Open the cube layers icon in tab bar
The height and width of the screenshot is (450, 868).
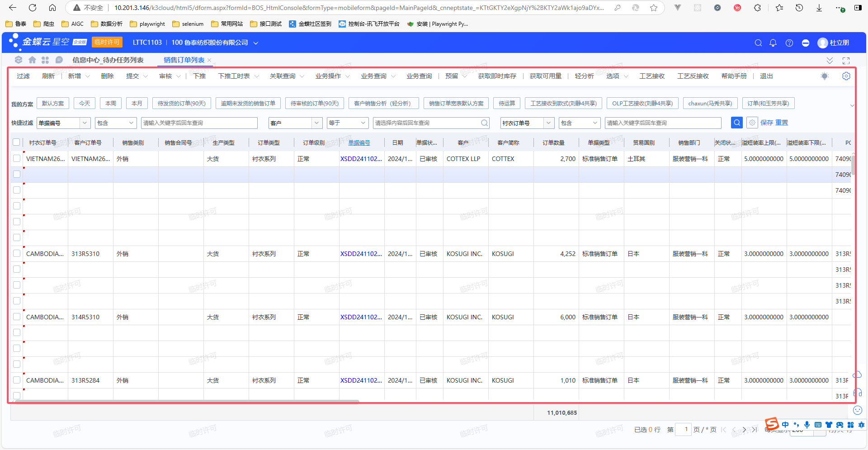pos(19,60)
